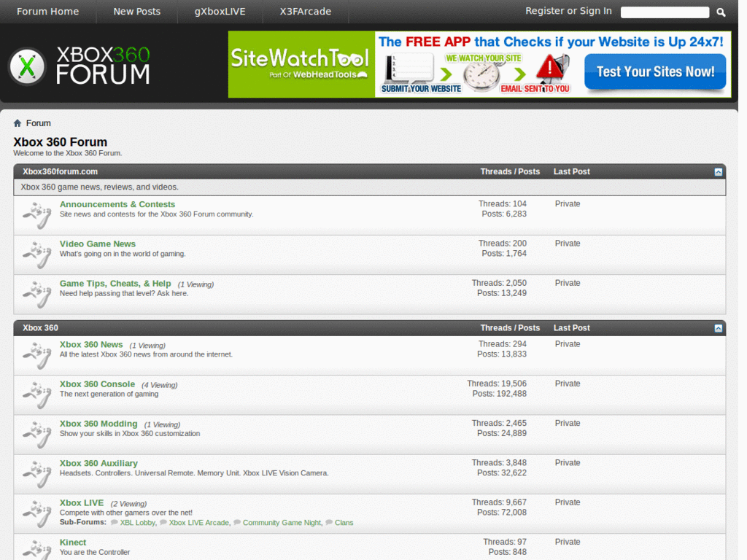Click speech bubble icon before XBL Lobby
Image resolution: width=747 pixels, height=560 pixels.
tap(115, 522)
